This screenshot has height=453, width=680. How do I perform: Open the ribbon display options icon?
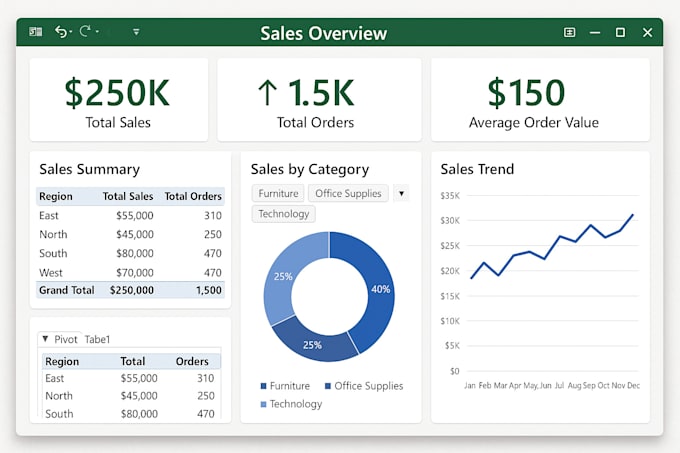point(569,33)
